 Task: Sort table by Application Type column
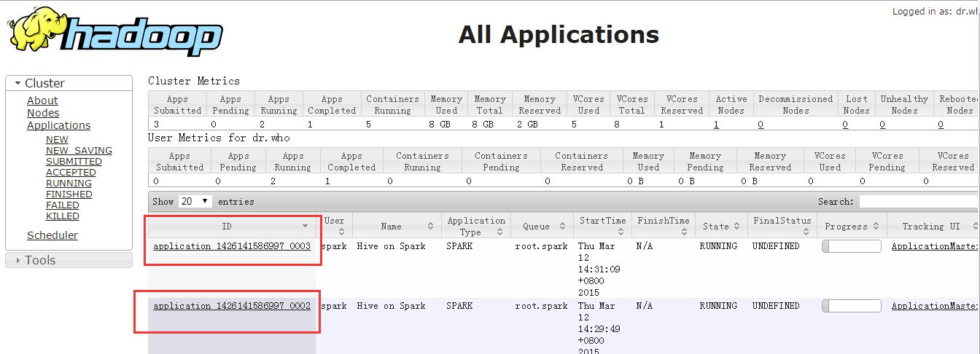click(475, 226)
